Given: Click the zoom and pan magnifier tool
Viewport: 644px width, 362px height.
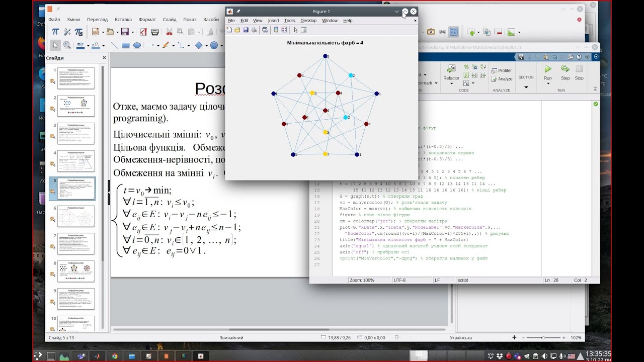Looking at the screenshot, I should [67, 45].
